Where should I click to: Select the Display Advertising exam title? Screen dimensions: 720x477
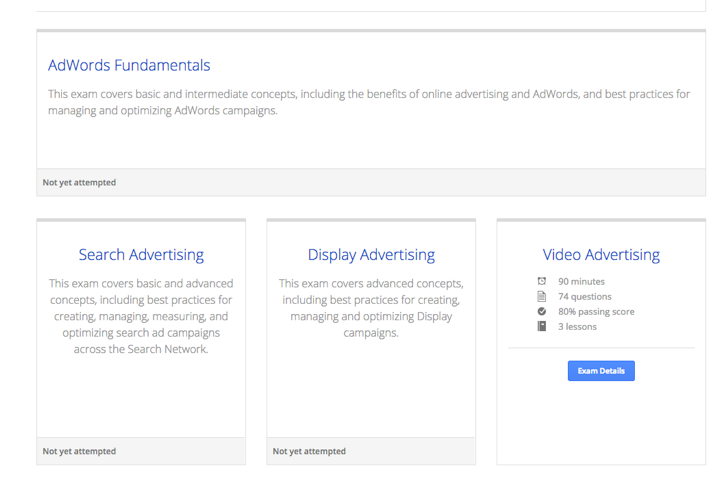(371, 255)
